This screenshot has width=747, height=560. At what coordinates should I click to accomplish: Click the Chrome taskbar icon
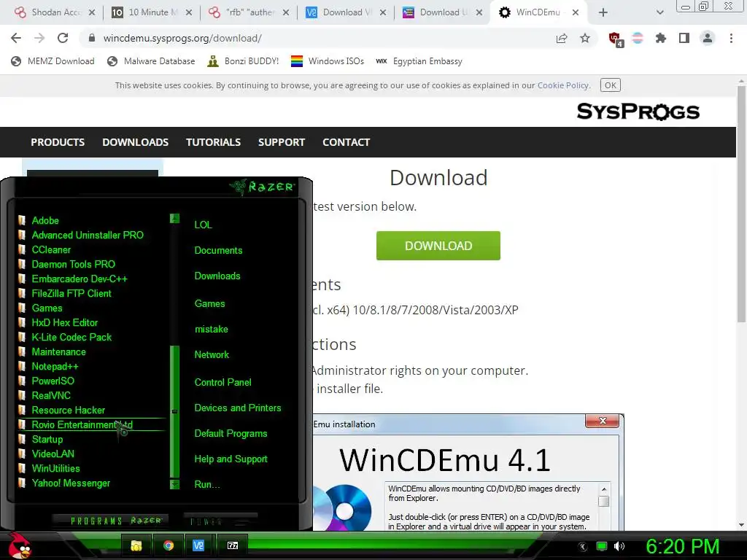169,545
